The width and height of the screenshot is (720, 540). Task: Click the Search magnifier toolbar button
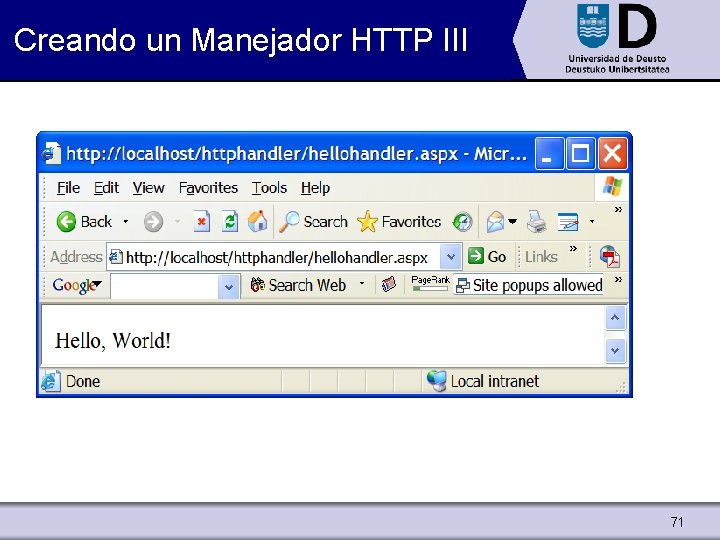coord(313,222)
